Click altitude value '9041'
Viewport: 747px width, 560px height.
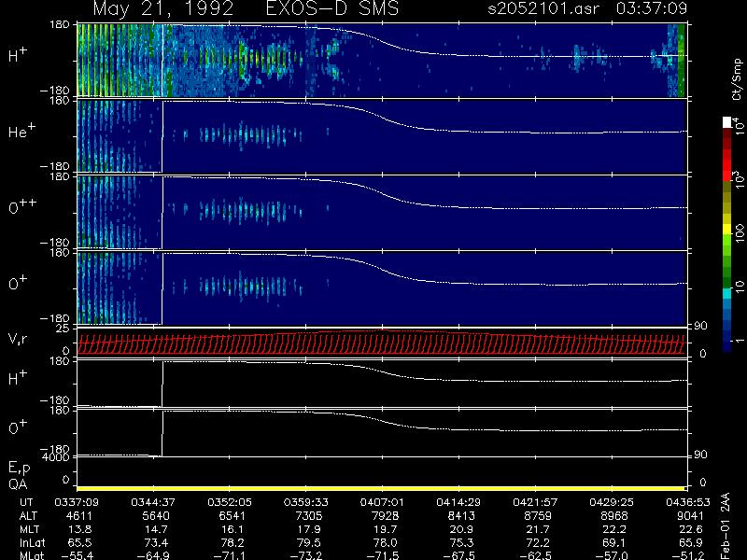click(x=691, y=516)
